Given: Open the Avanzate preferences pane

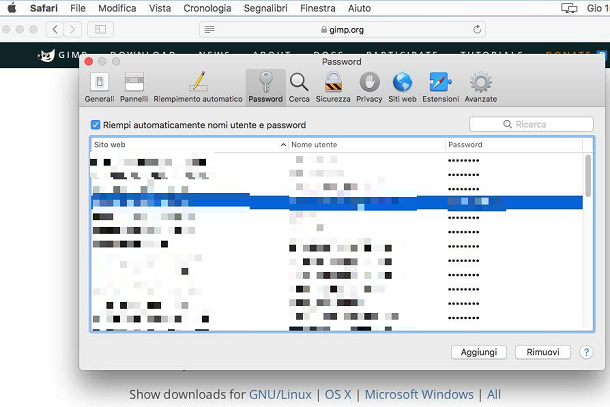Looking at the screenshot, I should (x=481, y=88).
